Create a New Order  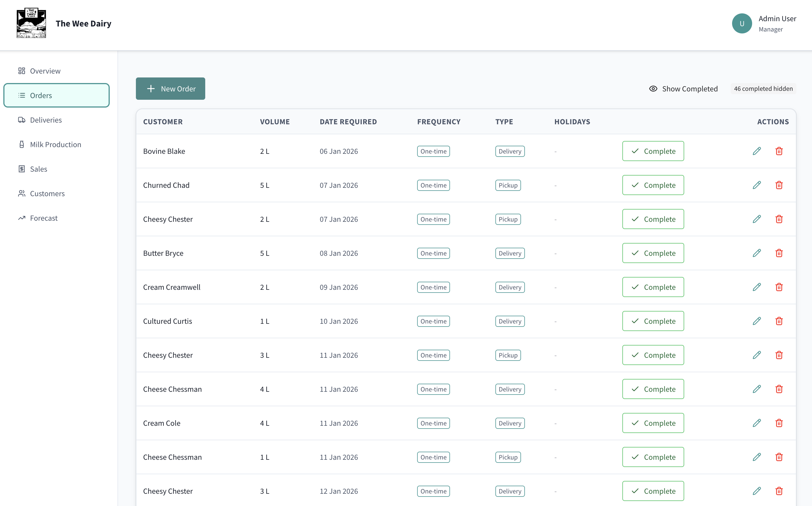pos(170,89)
